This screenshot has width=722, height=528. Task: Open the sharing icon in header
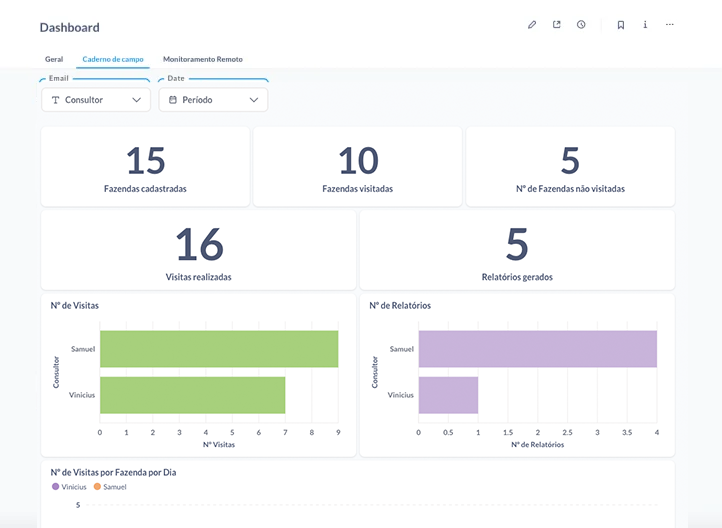[557, 25]
